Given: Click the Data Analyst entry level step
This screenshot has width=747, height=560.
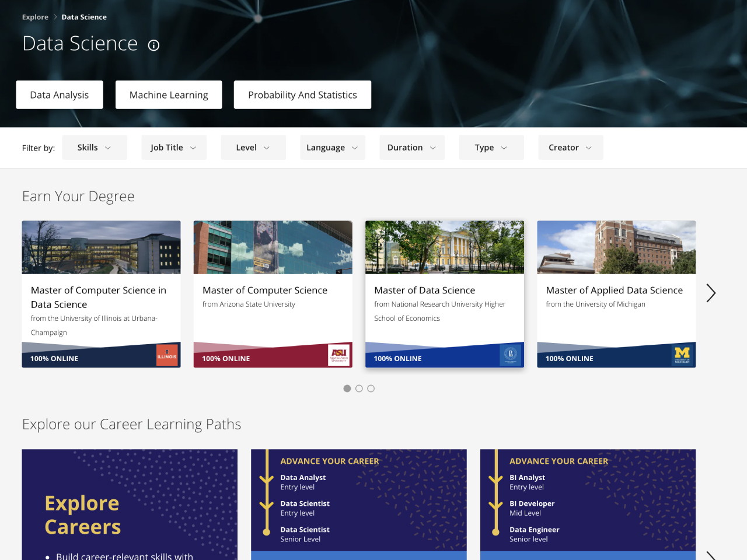Looking at the screenshot, I should click(x=303, y=482).
